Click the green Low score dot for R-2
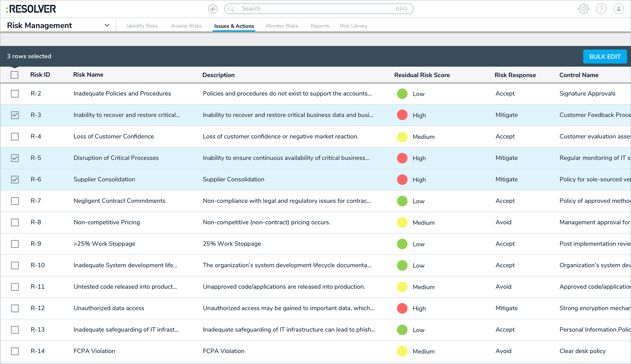The width and height of the screenshot is (631, 364). 402,94
